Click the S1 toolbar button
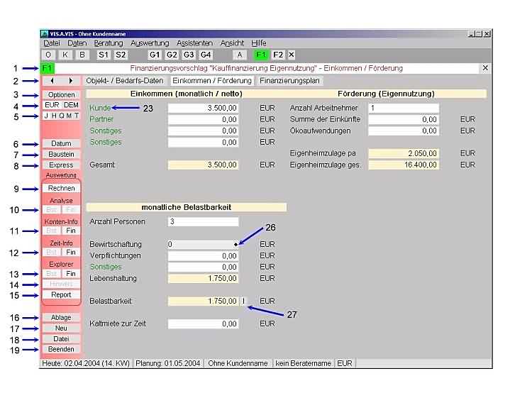 point(104,54)
